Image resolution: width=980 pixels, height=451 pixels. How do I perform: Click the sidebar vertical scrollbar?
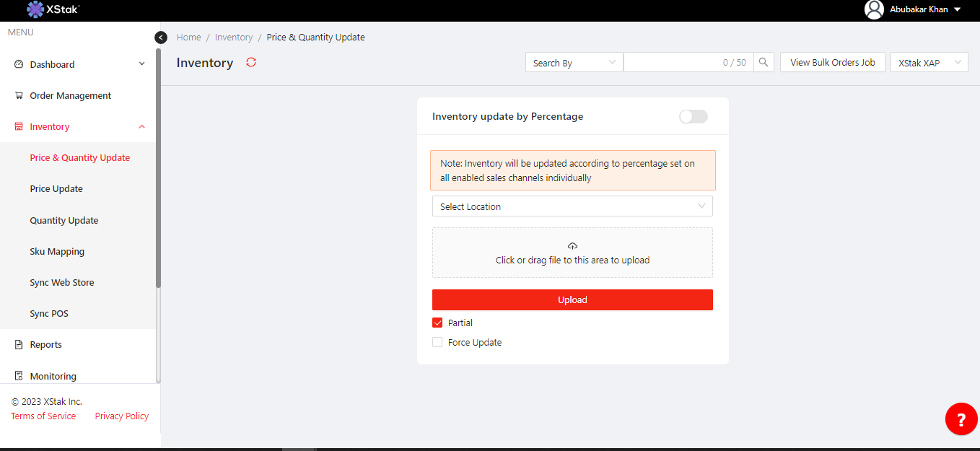158,166
